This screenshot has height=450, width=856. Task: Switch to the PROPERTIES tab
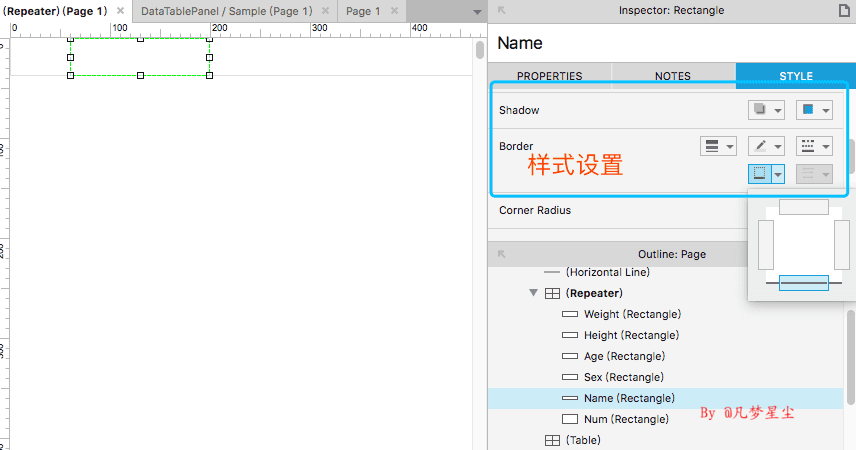click(x=549, y=76)
